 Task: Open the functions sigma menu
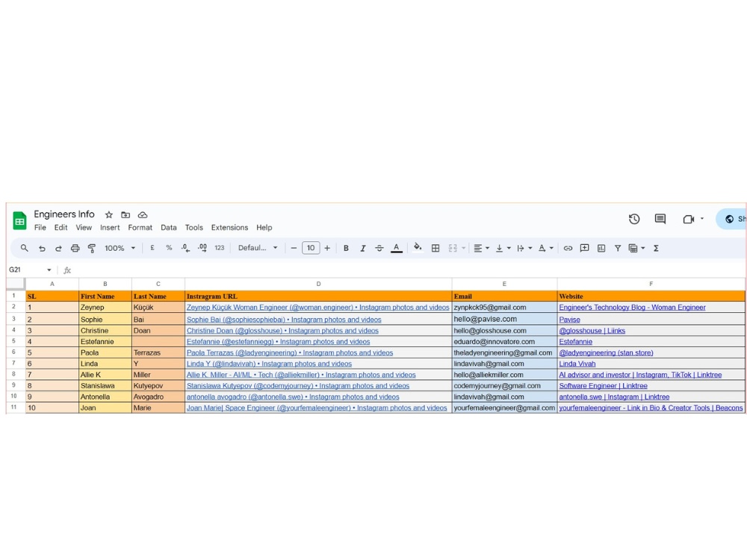coord(656,248)
